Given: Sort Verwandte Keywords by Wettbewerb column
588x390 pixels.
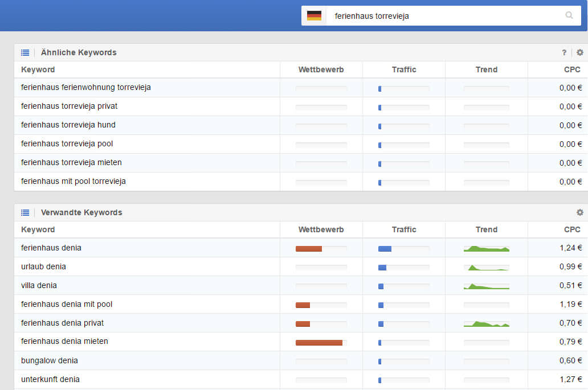Looking at the screenshot, I should 321,229.
